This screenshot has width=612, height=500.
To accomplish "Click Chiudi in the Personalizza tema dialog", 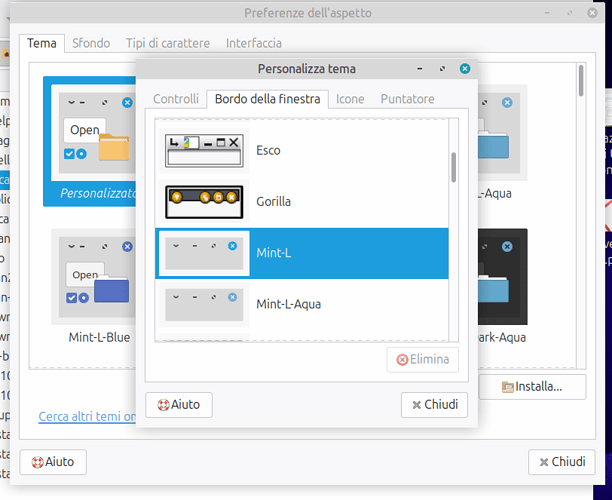I will click(x=434, y=405).
